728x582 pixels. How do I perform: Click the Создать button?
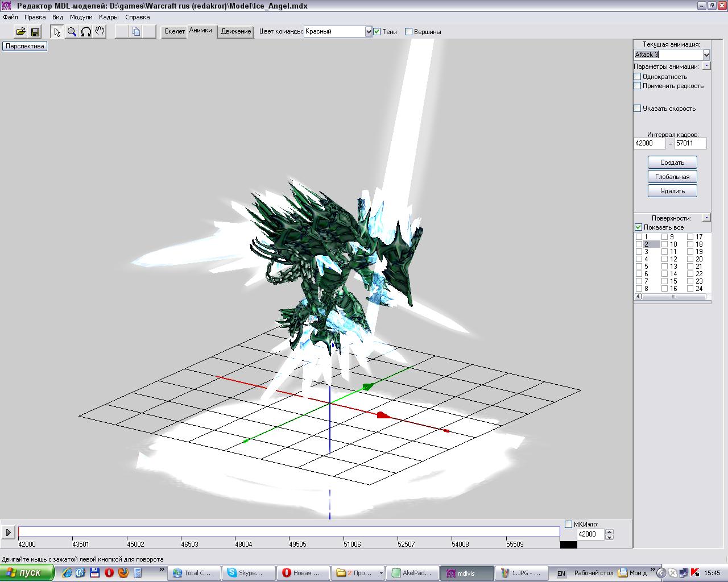click(672, 163)
